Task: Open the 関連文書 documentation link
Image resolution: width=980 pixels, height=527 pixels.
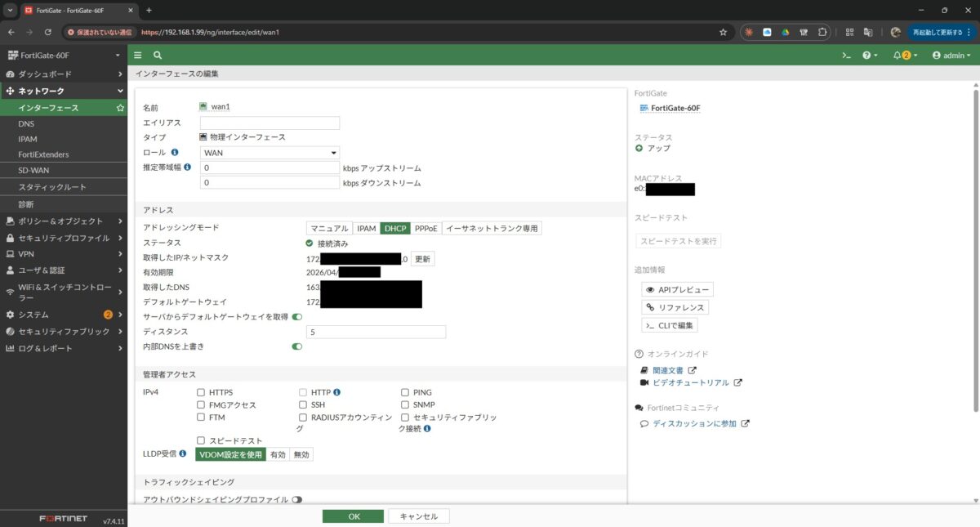Action: tap(670, 369)
